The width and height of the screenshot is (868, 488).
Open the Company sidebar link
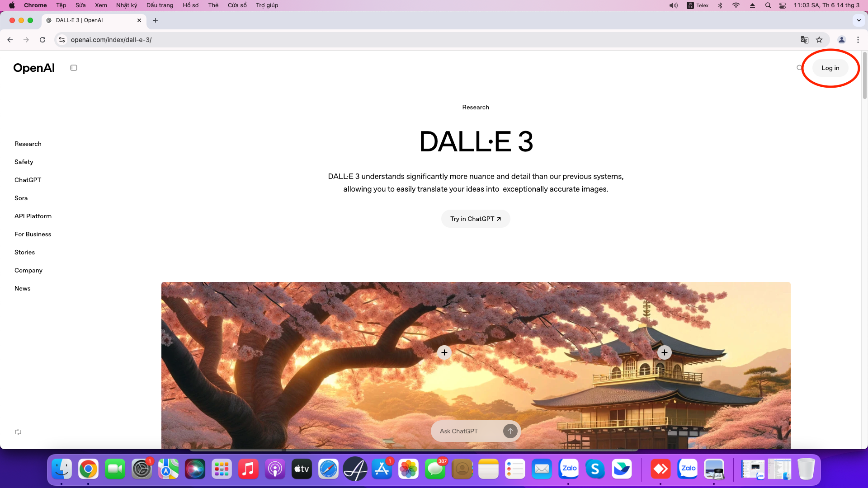(x=28, y=270)
